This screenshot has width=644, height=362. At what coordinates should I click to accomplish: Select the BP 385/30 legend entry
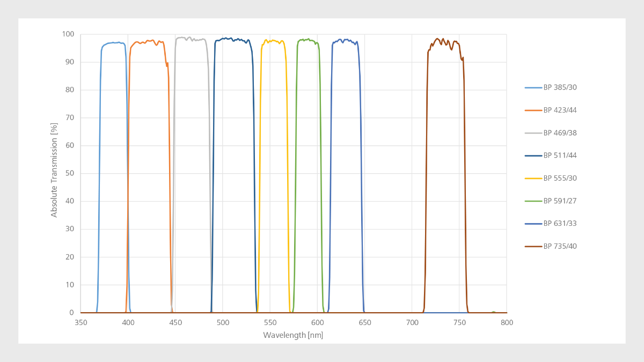click(x=560, y=87)
